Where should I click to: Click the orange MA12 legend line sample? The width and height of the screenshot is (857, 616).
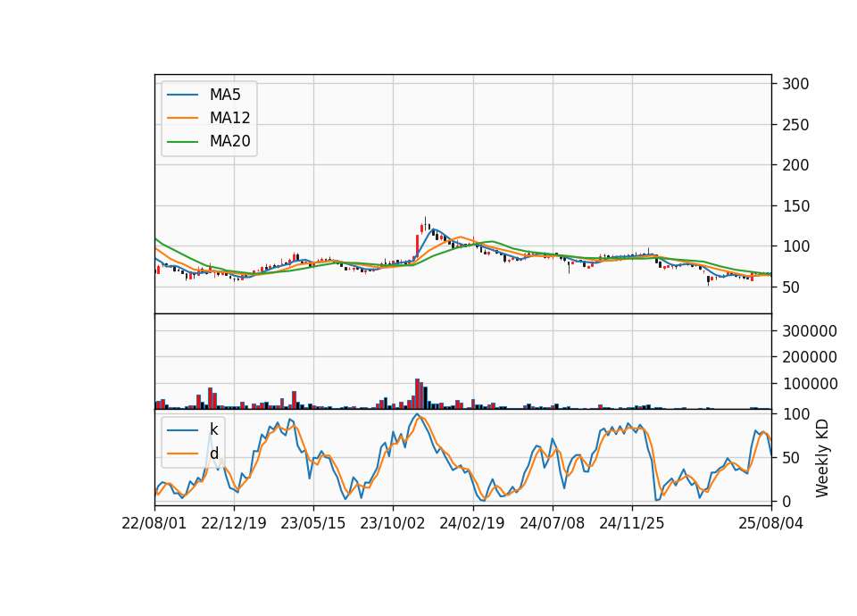[182, 118]
